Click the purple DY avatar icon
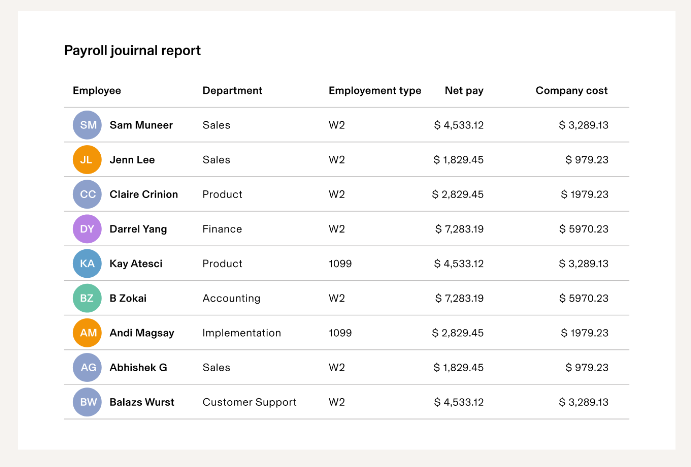The height and width of the screenshot is (467, 691). point(88,229)
